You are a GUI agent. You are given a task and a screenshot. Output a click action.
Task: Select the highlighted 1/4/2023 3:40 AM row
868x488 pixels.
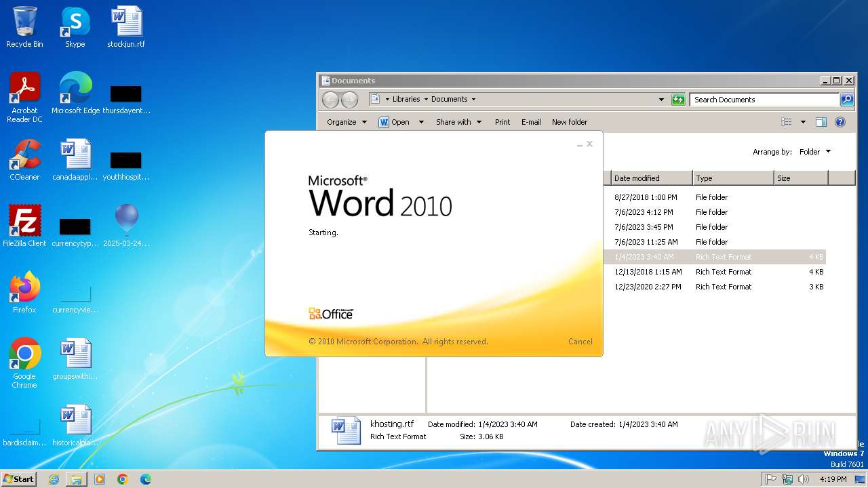pyautogui.click(x=715, y=257)
